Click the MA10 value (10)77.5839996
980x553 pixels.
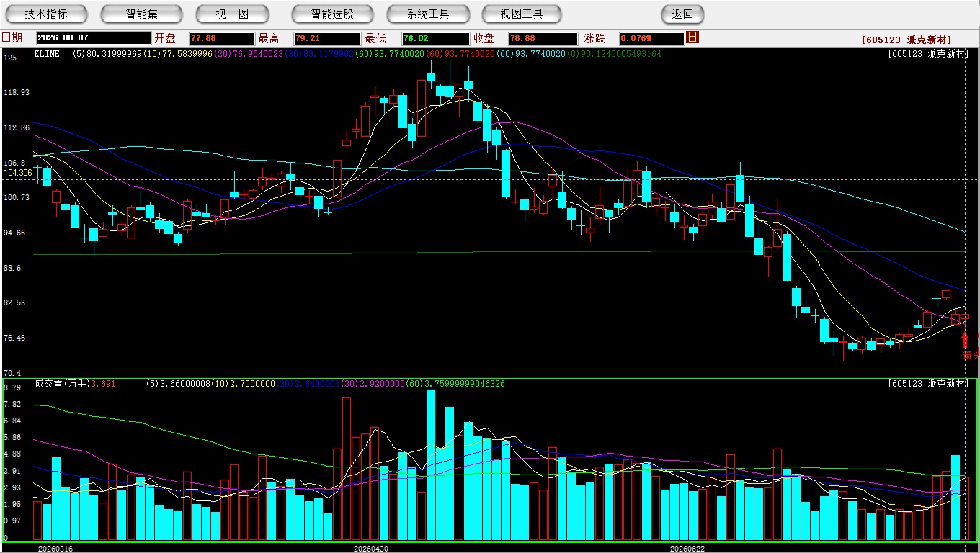pos(177,54)
